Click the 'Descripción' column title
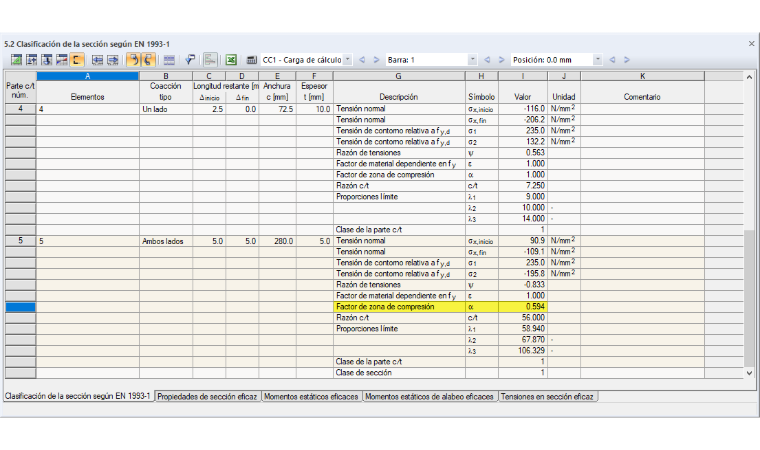 (398, 97)
